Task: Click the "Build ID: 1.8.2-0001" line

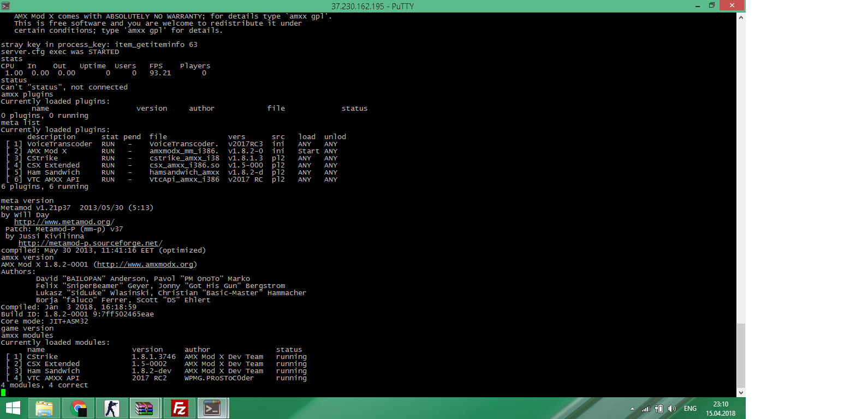Action: [78, 314]
